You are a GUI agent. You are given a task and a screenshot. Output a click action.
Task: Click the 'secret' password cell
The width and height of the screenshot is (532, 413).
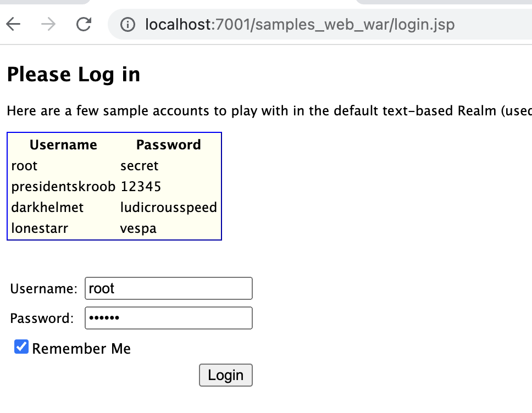coord(139,166)
